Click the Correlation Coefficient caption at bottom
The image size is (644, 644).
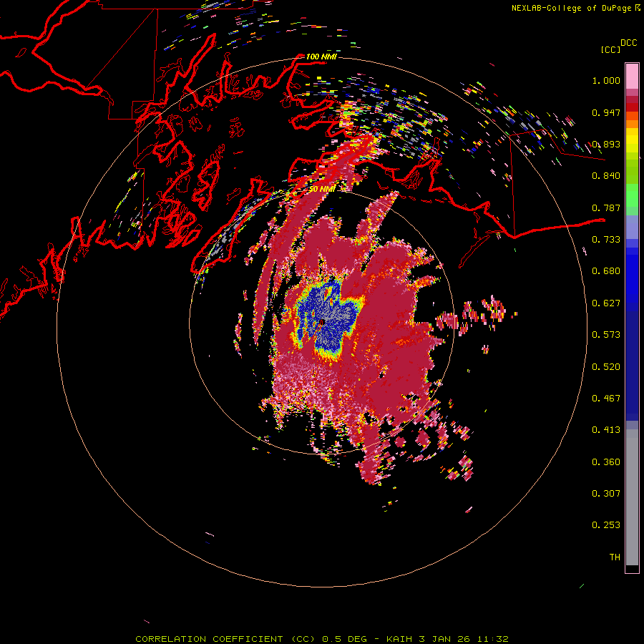click(321, 639)
